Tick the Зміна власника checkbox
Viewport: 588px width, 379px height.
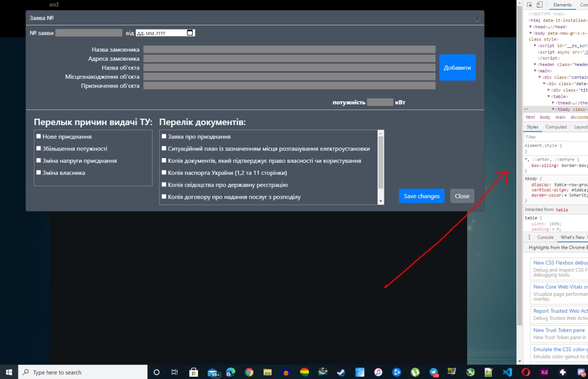coord(39,172)
